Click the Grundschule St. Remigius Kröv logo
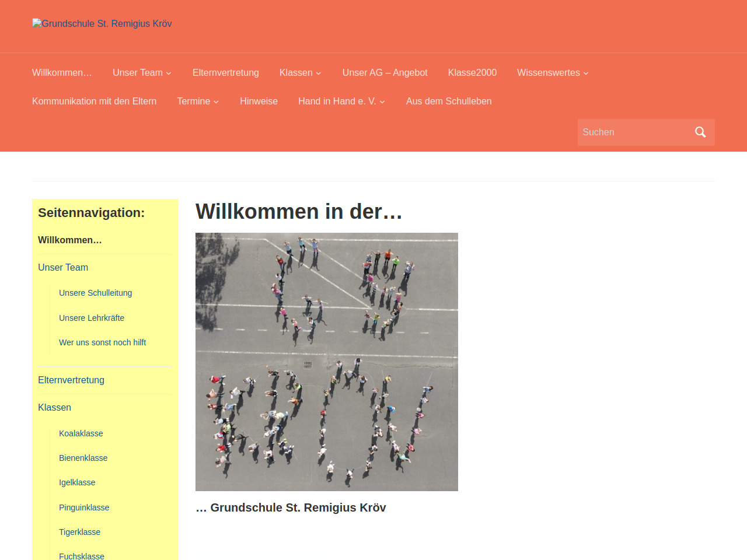This screenshot has height=560, width=747. coord(102,24)
